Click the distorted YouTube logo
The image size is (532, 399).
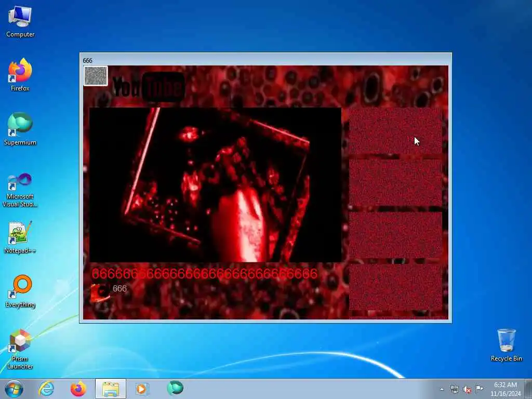tap(148, 87)
